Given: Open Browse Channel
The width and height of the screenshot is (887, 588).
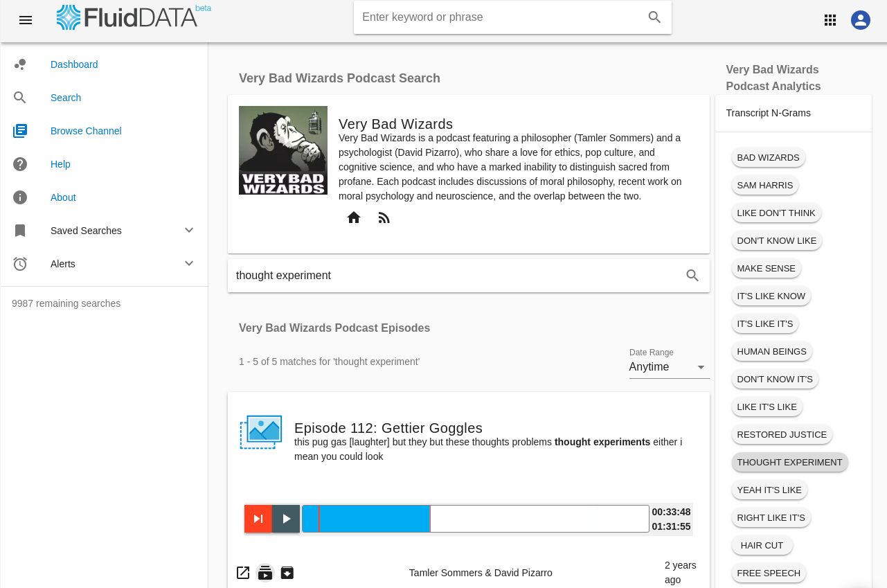Looking at the screenshot, I should click(x=86, y=131).
